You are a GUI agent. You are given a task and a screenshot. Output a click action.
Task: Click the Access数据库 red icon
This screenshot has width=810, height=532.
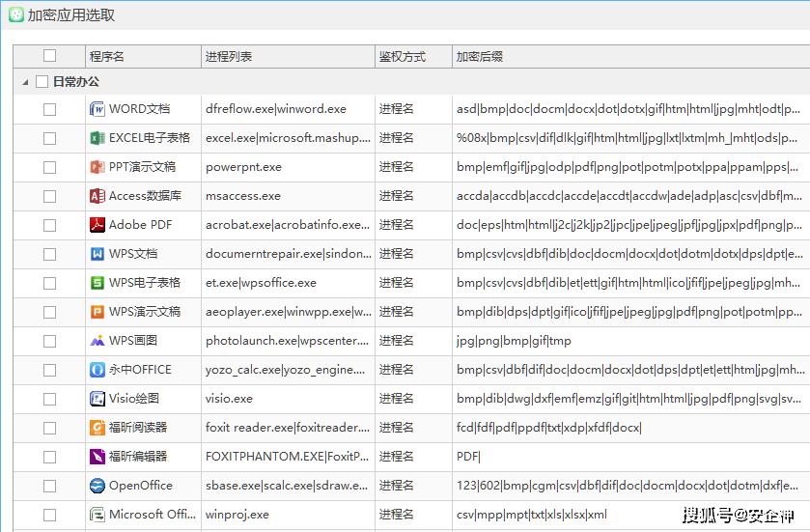pos(97,196)
